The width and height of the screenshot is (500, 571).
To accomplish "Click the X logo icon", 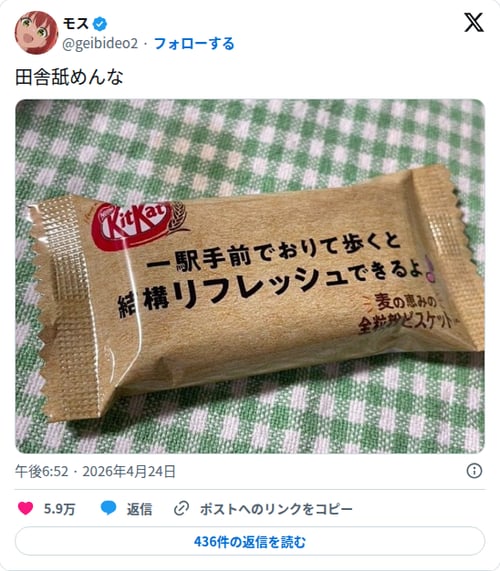I will point(474,23).
